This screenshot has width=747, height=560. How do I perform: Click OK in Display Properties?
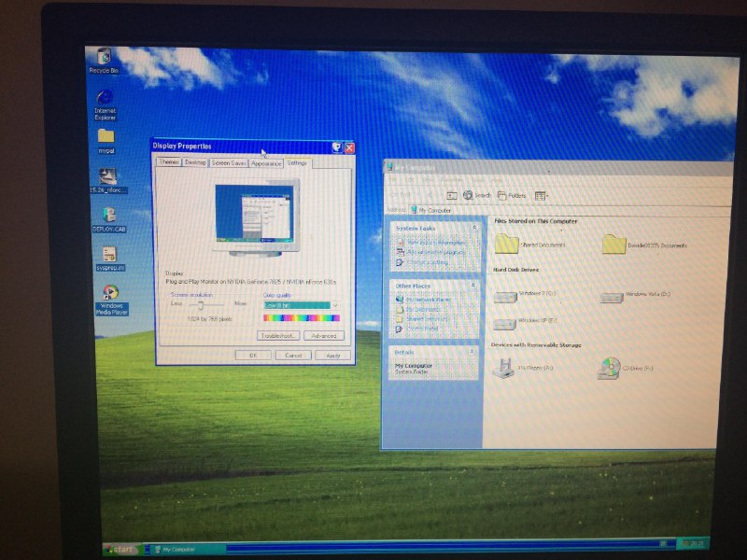(x=253, y=356)
